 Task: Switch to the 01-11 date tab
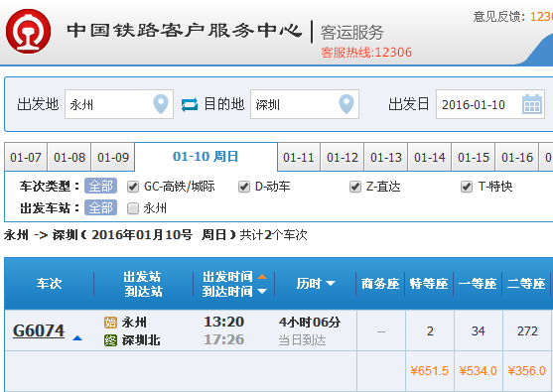[299, 157]
